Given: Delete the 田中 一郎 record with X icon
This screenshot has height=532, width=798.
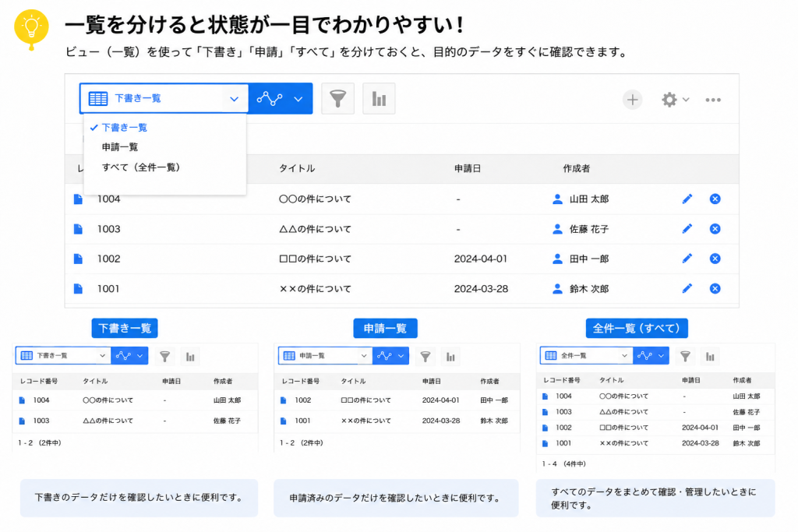Looking at the screenshot, I should [x=715, y=259].
